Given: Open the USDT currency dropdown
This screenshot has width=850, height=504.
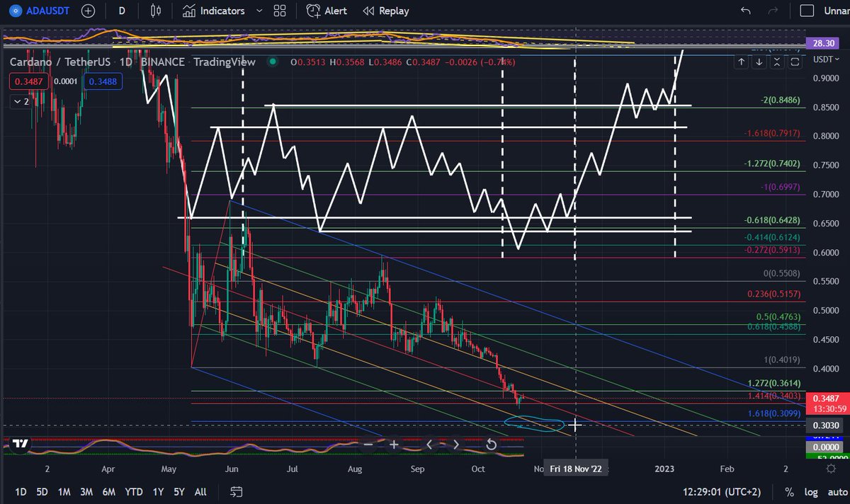Looking at the screenshot, I should click(826, 61).
